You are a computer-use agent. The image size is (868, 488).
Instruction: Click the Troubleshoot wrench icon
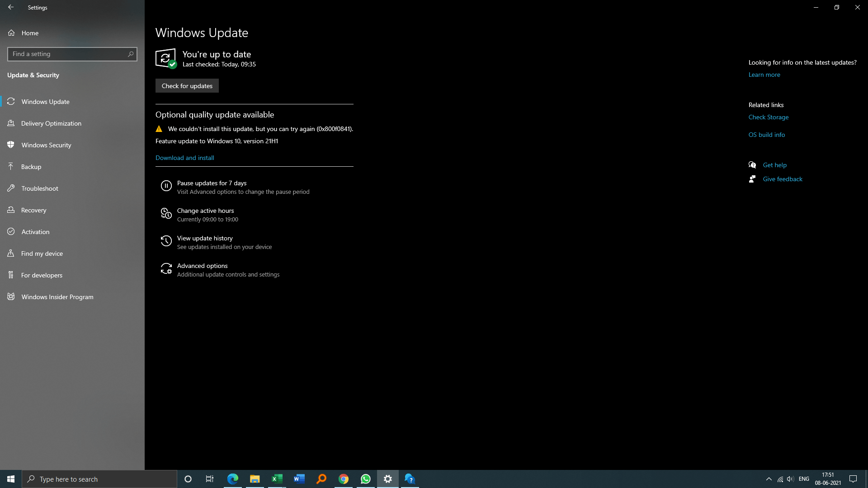11,188
